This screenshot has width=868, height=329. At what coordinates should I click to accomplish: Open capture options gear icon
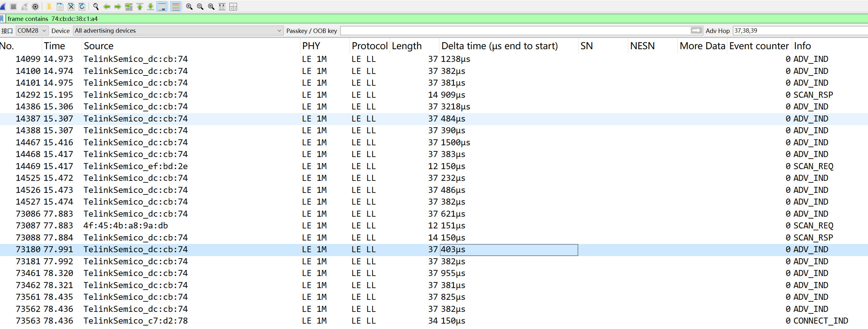click(35, 6)
